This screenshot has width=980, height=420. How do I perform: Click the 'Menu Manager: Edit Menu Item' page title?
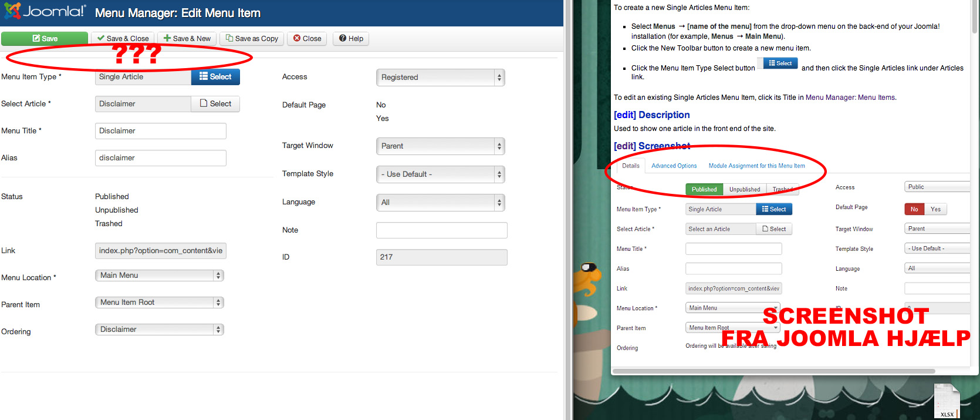coord(178,13)
